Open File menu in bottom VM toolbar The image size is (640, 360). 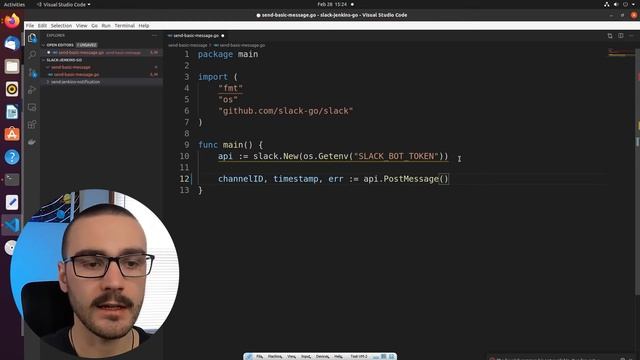[x=260, y=357]
